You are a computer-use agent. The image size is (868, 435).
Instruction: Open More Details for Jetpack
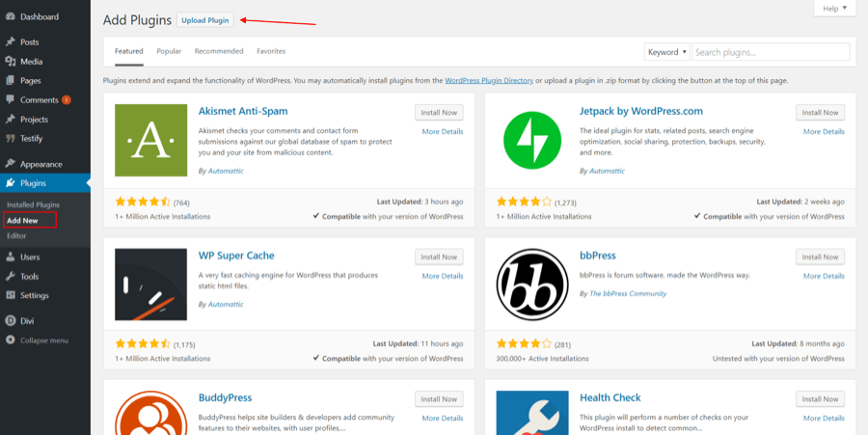click(825, 132)
